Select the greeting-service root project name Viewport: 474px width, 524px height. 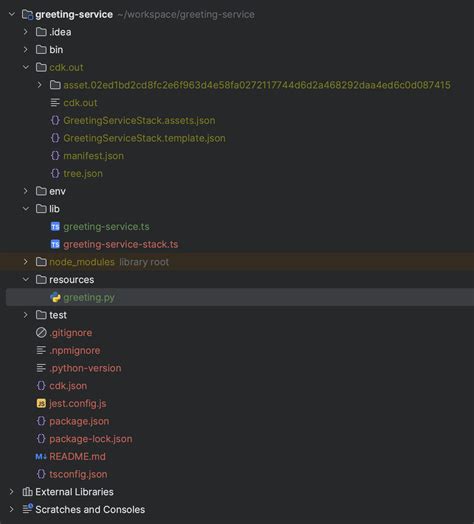[74, 15]
